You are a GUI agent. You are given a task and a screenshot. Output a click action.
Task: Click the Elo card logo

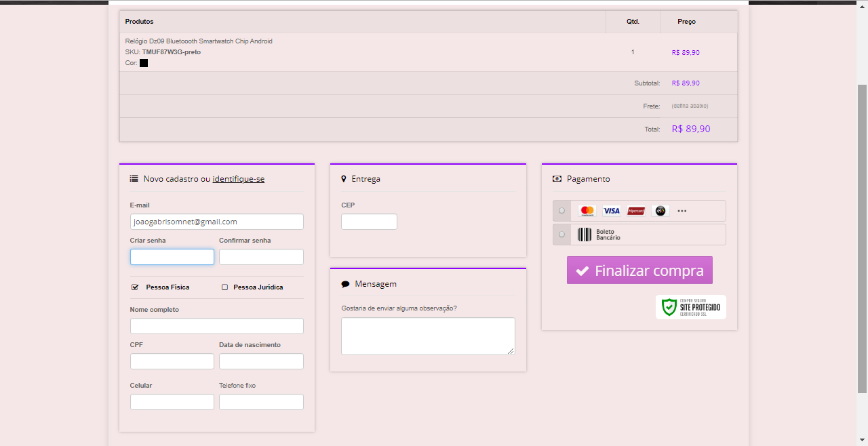[x=660, y=211]
